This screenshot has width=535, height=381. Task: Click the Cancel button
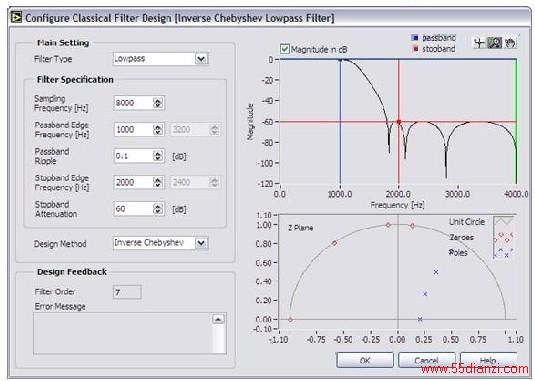click(426, 360)
